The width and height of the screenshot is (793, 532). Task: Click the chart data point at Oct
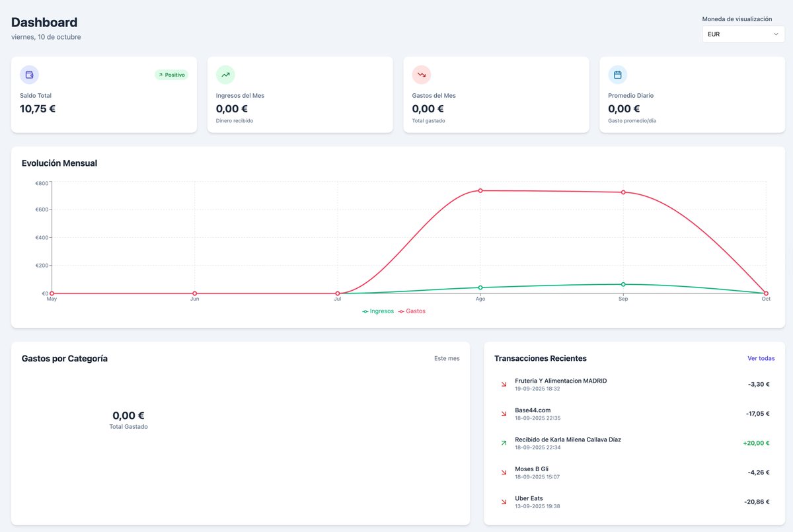[x=766, y=293]
